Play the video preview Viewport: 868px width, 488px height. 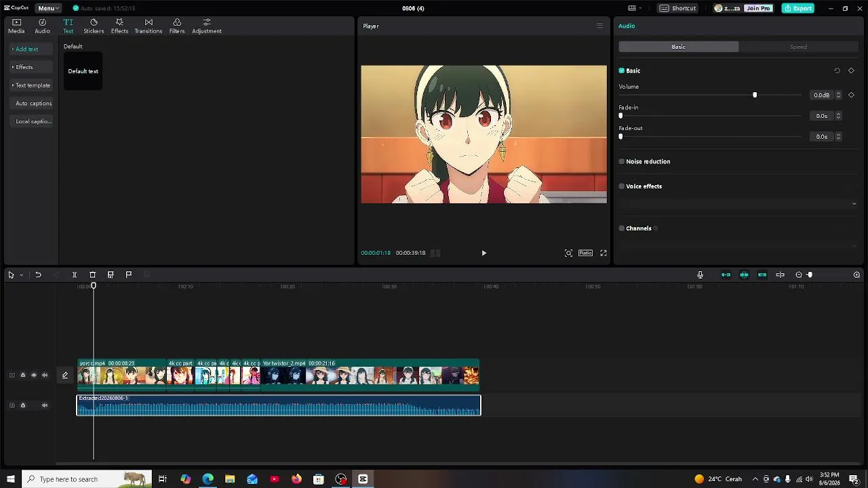point(484,253)
